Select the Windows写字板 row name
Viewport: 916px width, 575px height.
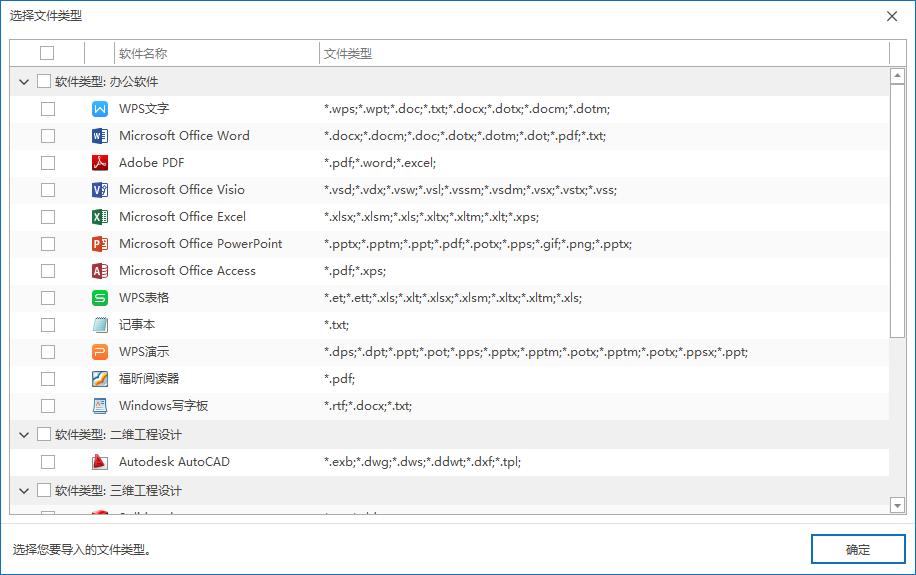pyautogui.click(x=163, y=406)
